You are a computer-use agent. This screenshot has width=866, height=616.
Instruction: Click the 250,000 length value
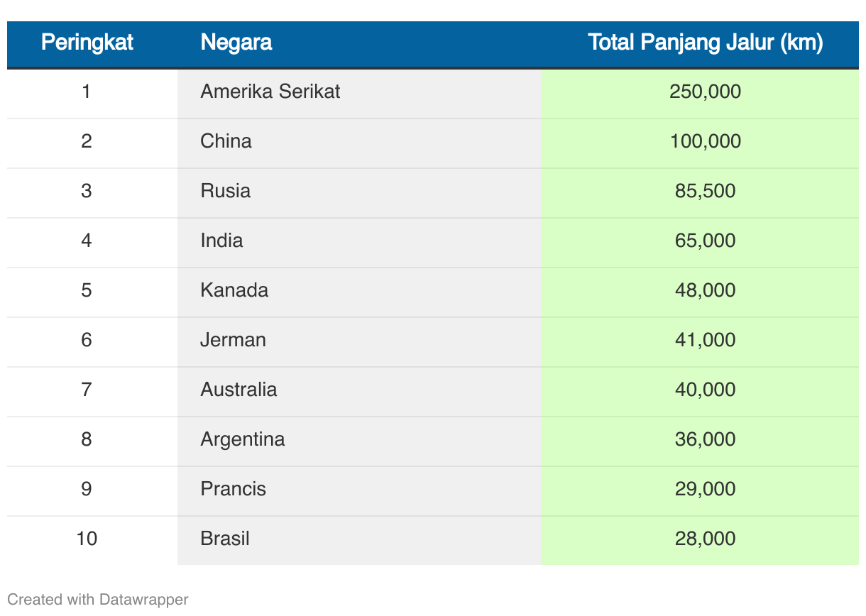(x=705, y=92)
